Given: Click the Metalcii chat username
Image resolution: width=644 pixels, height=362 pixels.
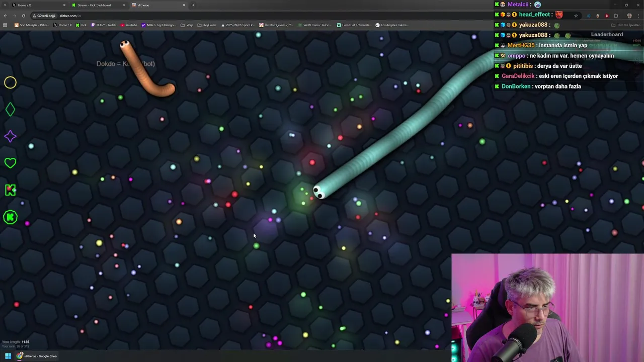Looking at the screenshot, I should [518, 5].
